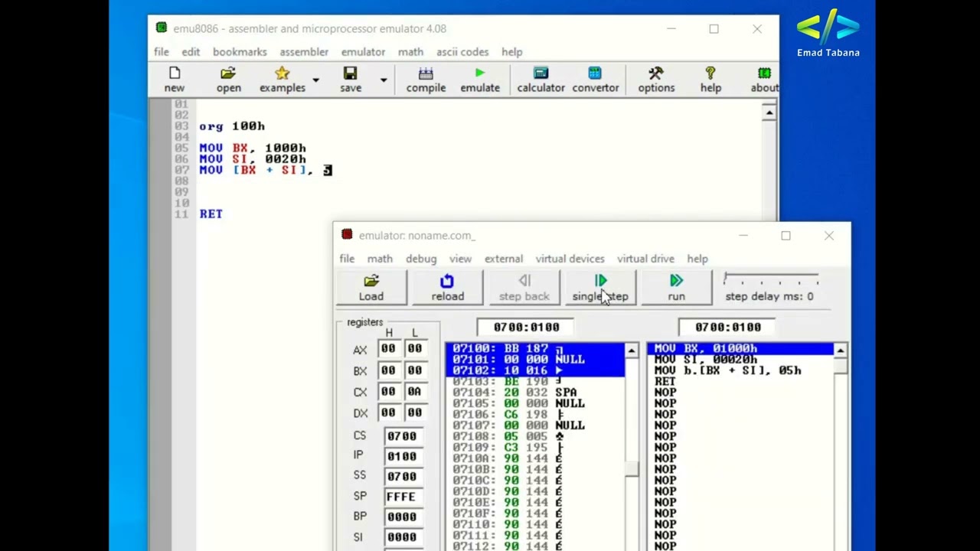Viewport: 980px width, 551px height.
Task: Open the examples star icon
Action: (282, 79)
